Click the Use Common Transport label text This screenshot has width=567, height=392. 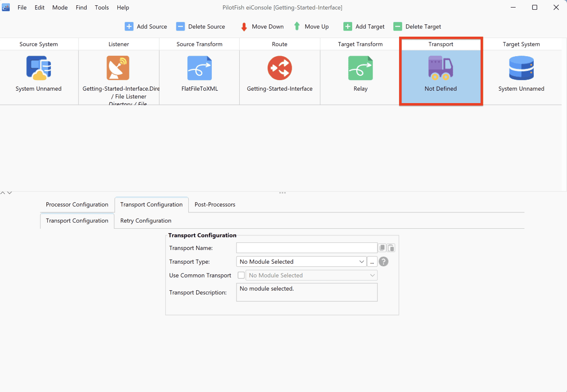[200, 275]
